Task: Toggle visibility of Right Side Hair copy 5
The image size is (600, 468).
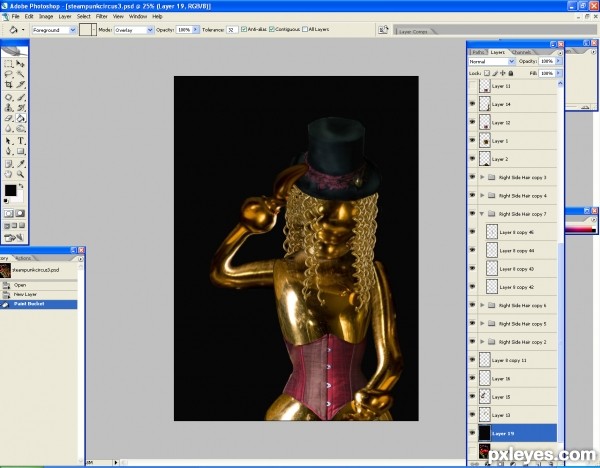Action: click(472, 323)
